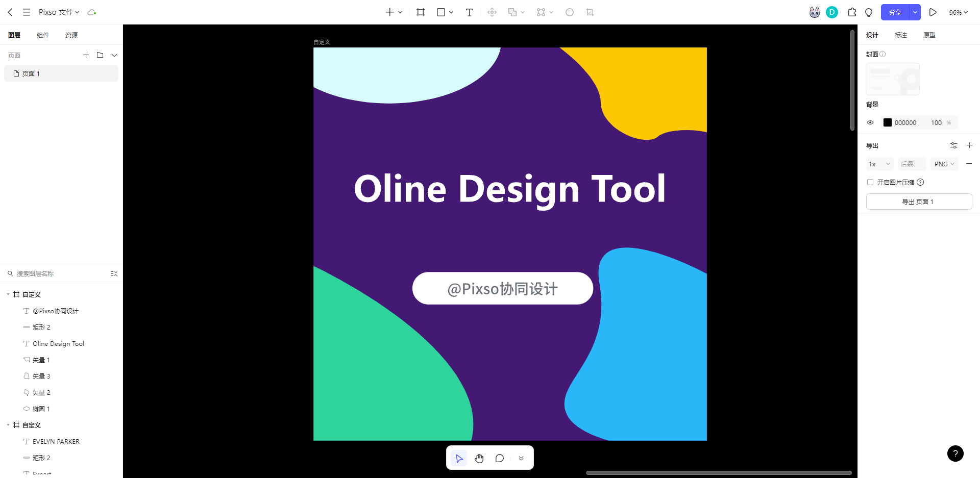Image resolution: width=980 pixels, height=478 pixels.
Task: Click the export 后缀 suffix field
Action: pyautogui.click(x=912, y=164)
